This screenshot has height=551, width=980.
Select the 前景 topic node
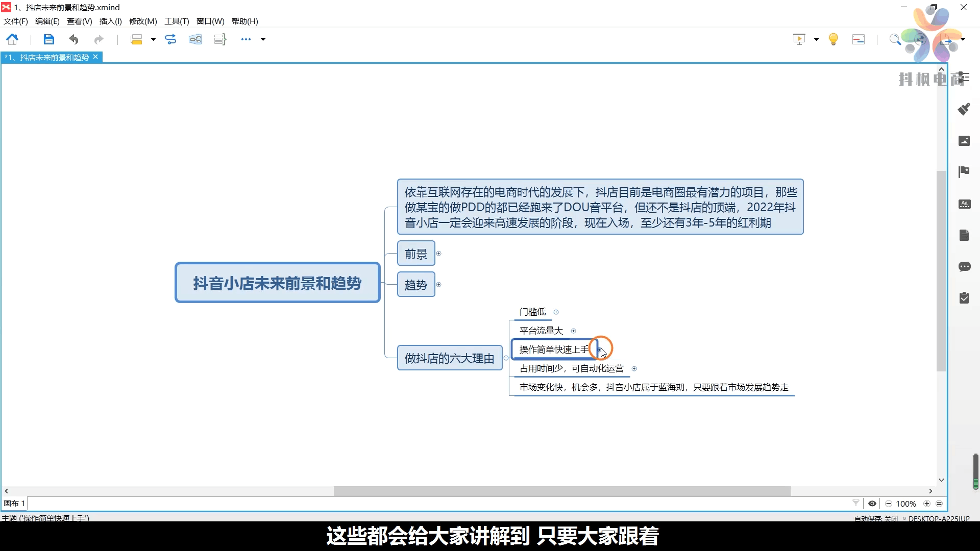pos(416,254)
